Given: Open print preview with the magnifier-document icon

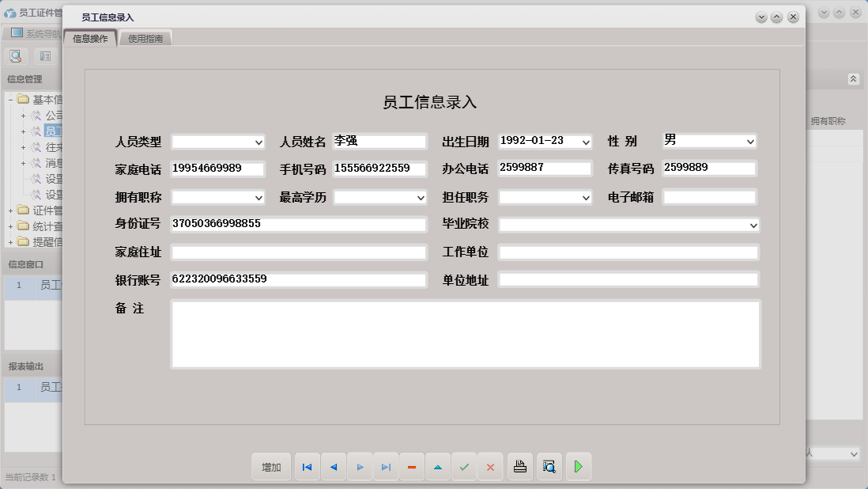Looking at the screenshot, I should click(549, 467).
